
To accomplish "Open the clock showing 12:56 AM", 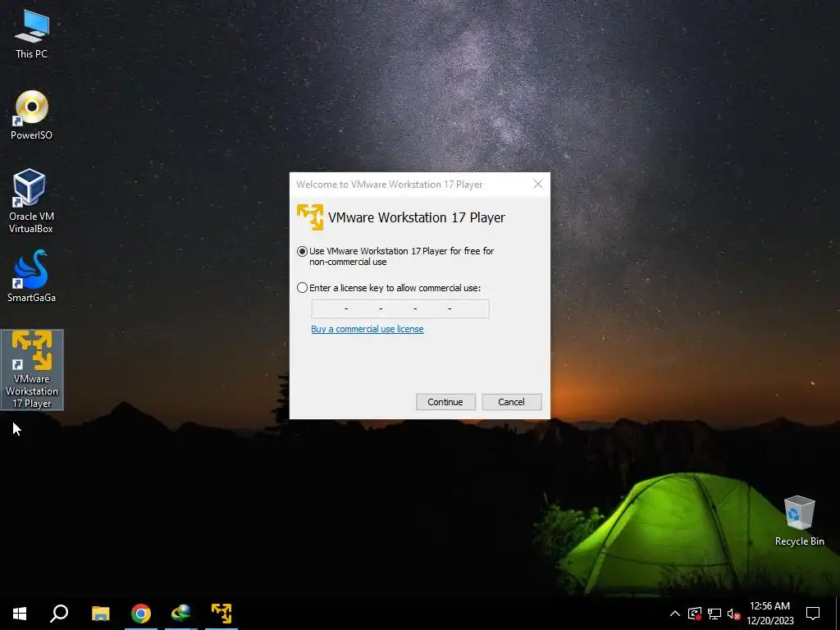I will pyautogui.click(x=769, y=614).
